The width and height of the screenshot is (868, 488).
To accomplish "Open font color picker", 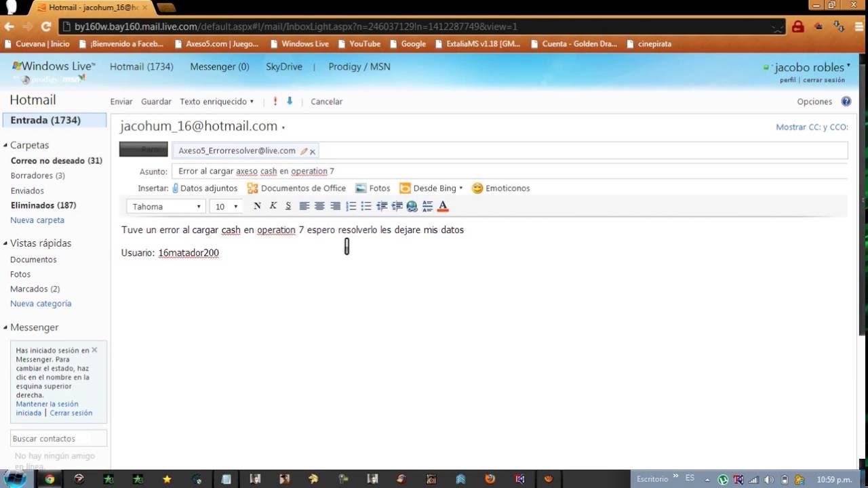I will (x=443, y=206).
